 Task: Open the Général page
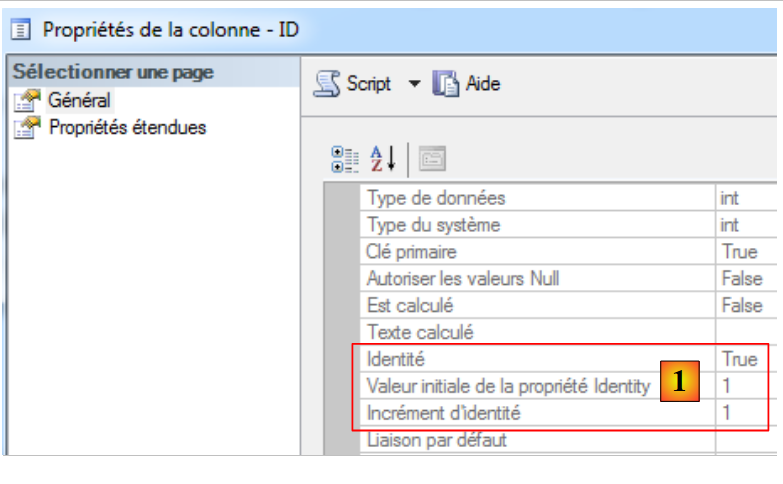pos(79,101)
